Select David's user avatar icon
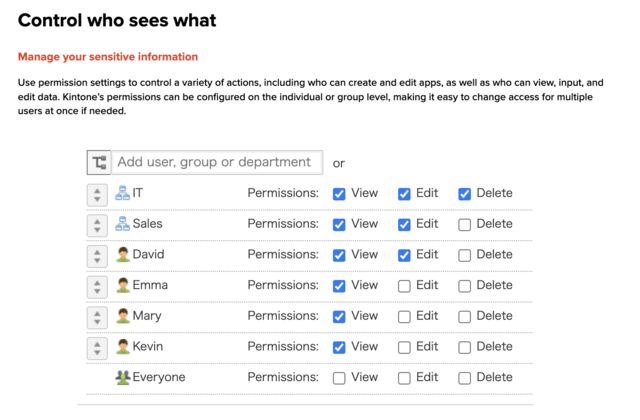The height and width of the screenshot is (420, 640). click(x=122, y=254)
